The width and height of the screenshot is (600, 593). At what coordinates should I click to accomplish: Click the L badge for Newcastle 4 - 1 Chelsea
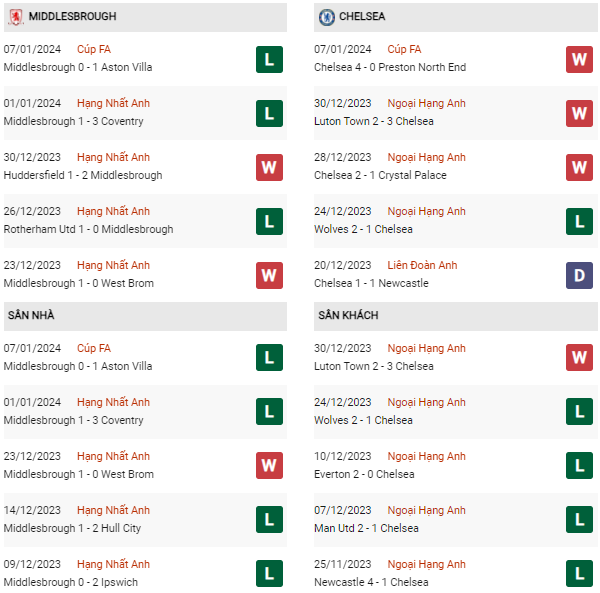(579, 574)
